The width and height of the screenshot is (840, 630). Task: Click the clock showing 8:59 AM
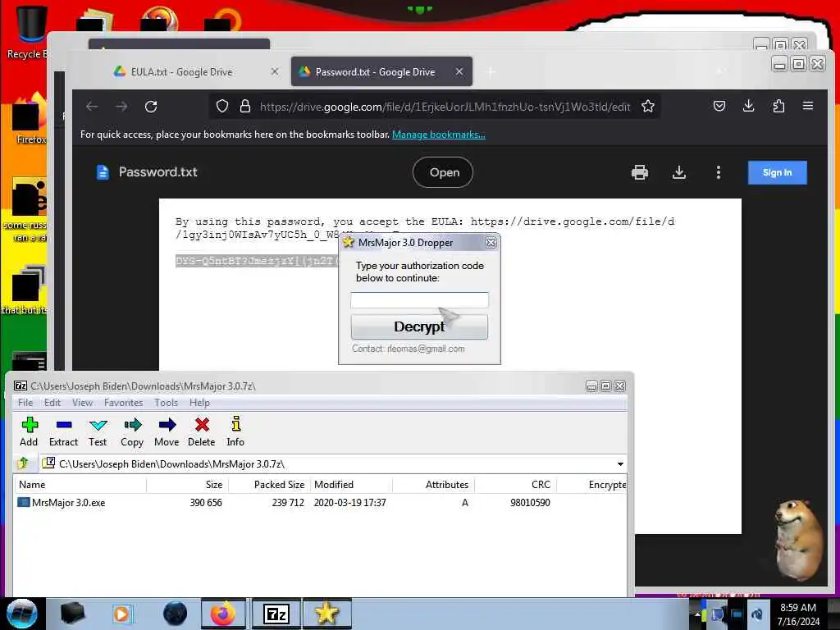798,614
